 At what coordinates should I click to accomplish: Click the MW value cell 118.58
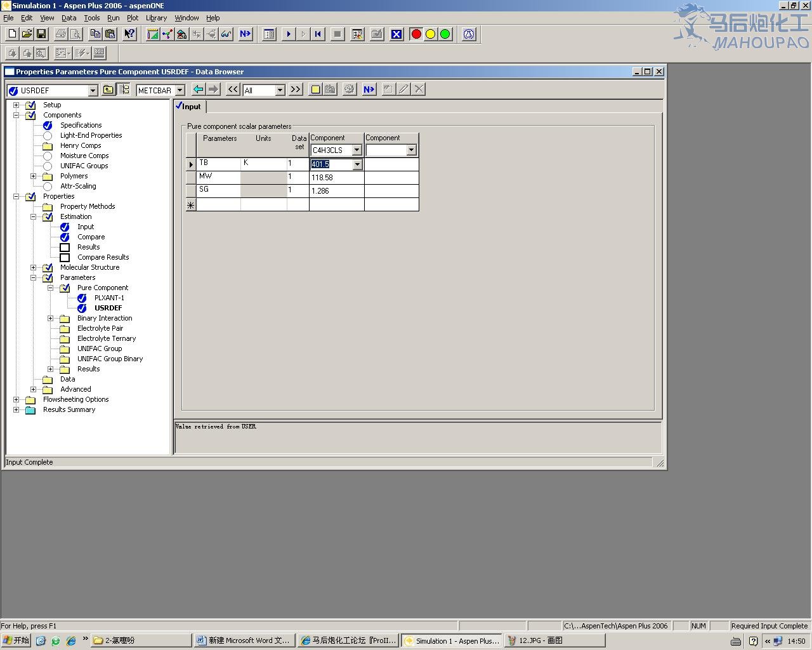[337, 178]
